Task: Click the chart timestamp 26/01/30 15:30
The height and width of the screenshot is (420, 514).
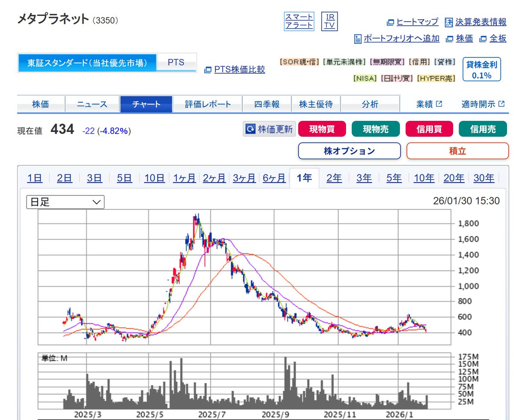Action: pos(466,201)
